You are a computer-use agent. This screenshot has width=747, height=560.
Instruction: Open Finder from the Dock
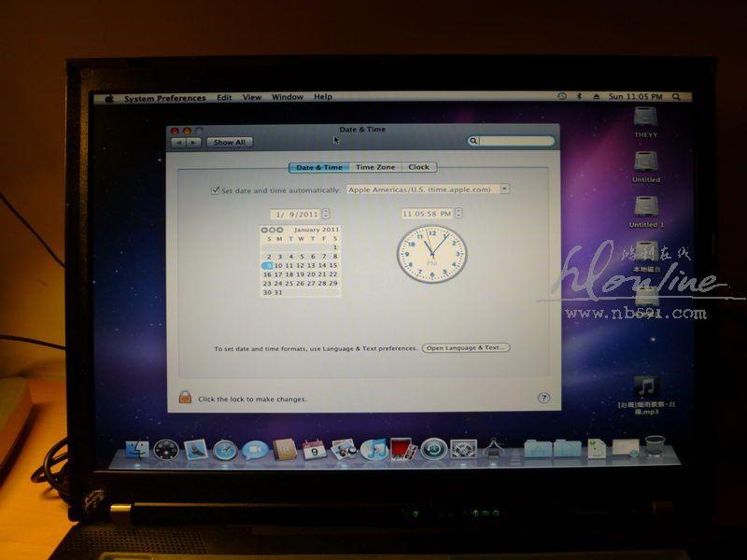pyautogui.click(x=137, y=450)
